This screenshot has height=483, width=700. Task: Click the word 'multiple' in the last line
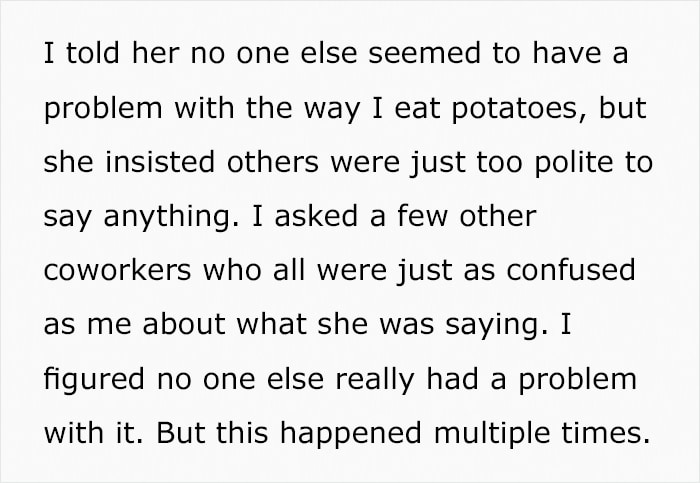click(491, 433)
